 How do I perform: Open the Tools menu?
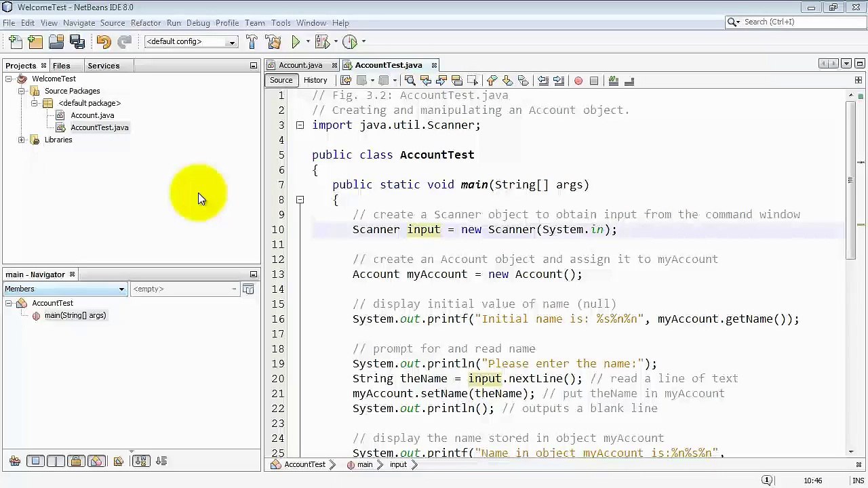click(281, 23)
